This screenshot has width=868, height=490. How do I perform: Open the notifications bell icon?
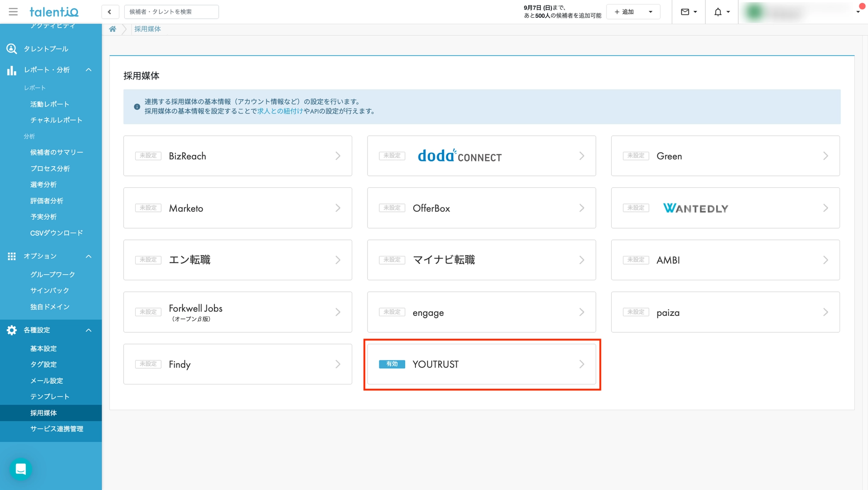pos(718,12)
